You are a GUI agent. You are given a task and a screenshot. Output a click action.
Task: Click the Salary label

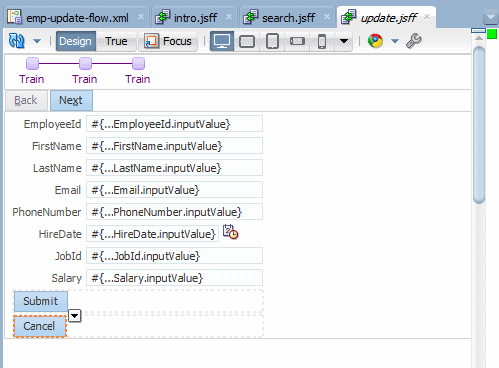66,278
